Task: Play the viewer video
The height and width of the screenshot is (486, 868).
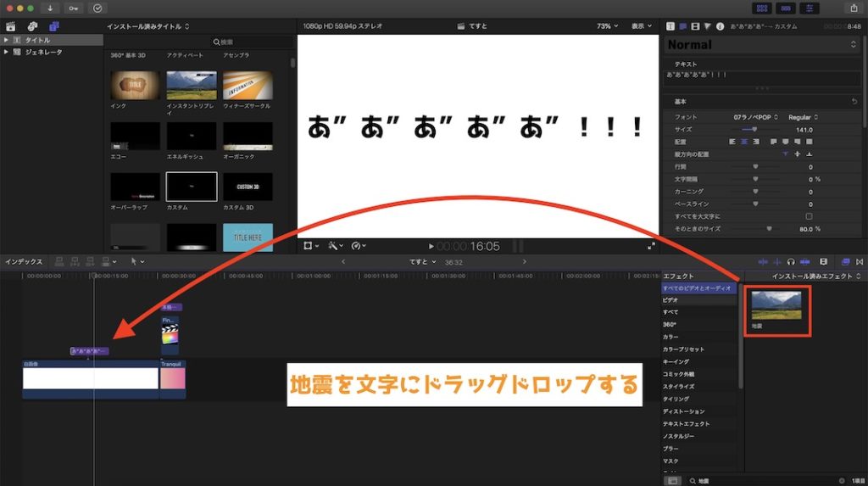Action: tap(431, 246)
